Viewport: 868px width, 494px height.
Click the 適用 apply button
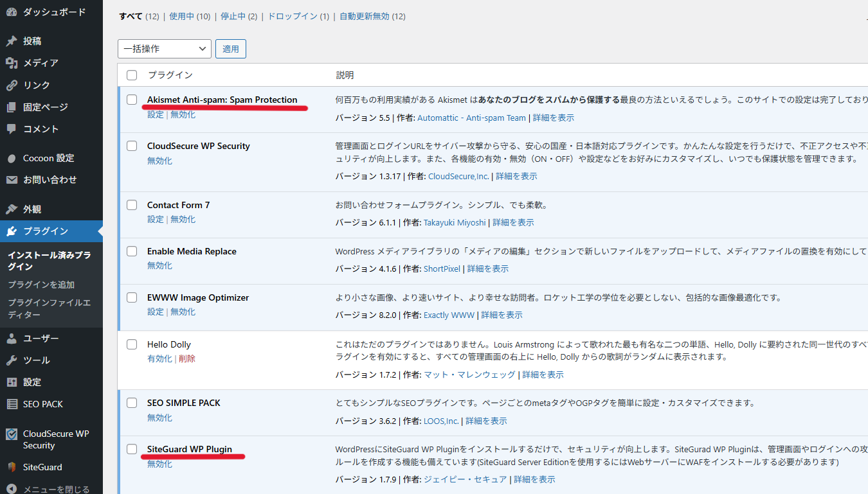[x=231, y=49]
